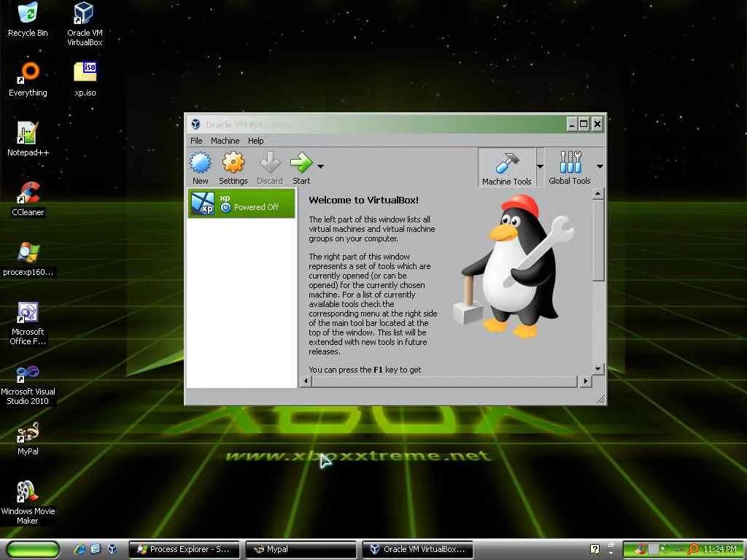
Task: Click the welcome pane scroll down arrow
Action: pyautogui.click(x=599, y=369)
